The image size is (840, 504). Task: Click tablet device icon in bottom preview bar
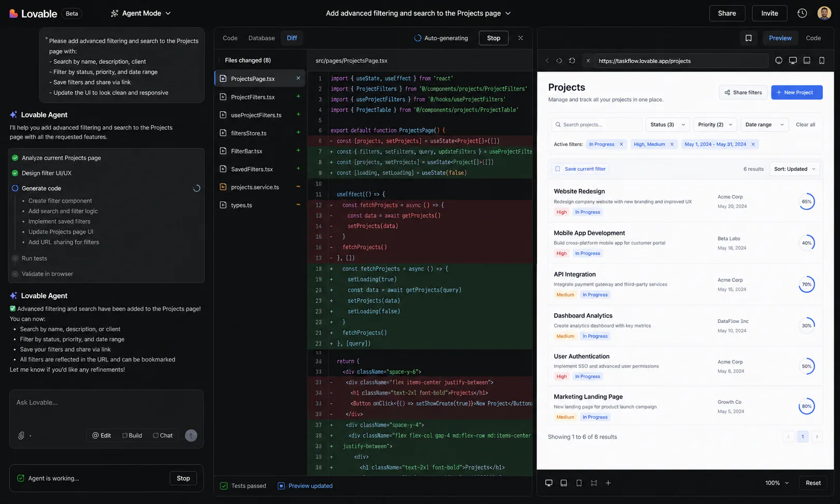coord(563,483)
